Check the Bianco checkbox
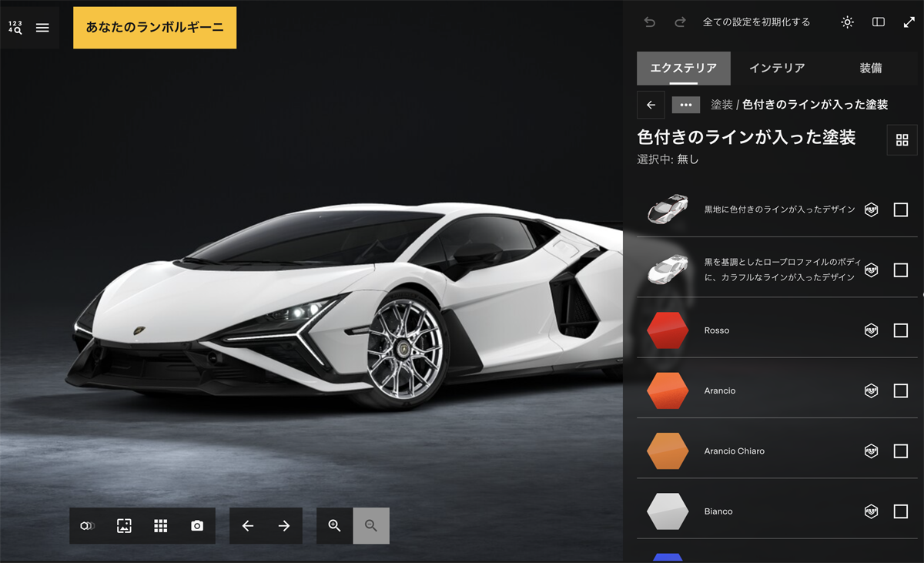 pos(900,511)
